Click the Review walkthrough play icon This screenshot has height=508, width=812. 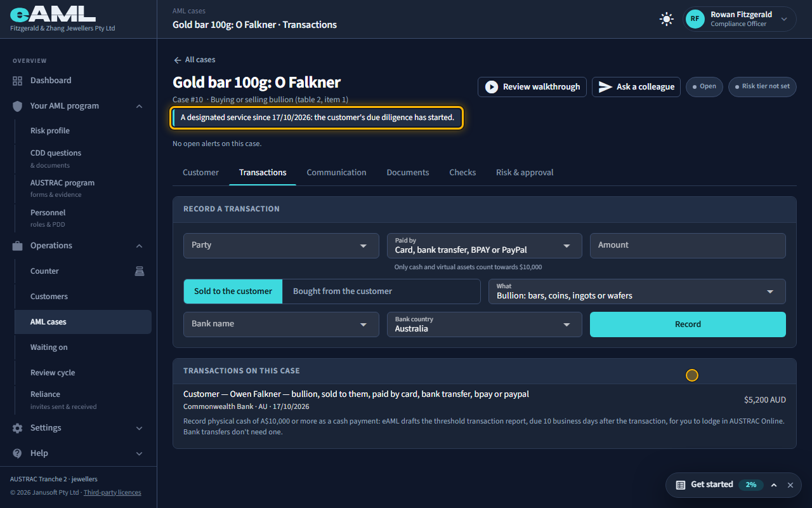(492, 87)
